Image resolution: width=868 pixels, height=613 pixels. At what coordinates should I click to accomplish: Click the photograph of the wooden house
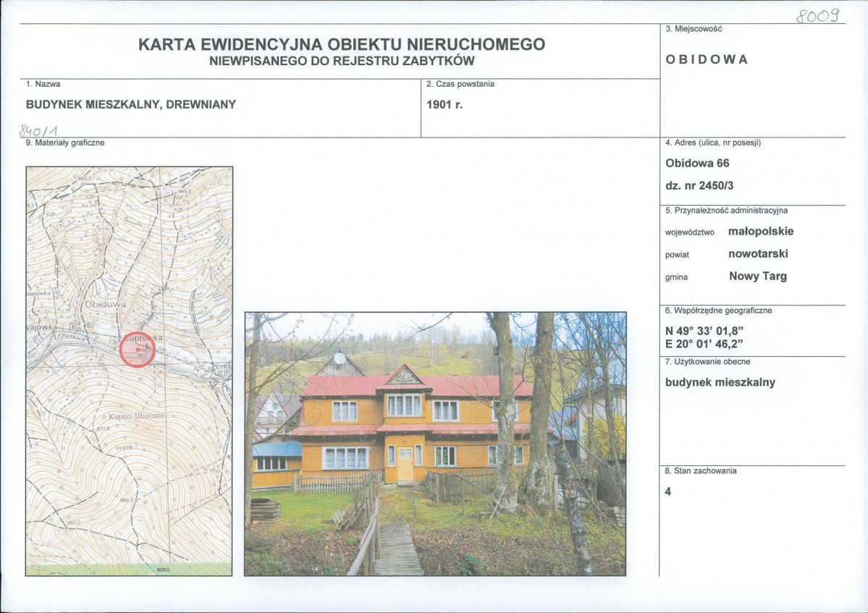click(435, 444)
